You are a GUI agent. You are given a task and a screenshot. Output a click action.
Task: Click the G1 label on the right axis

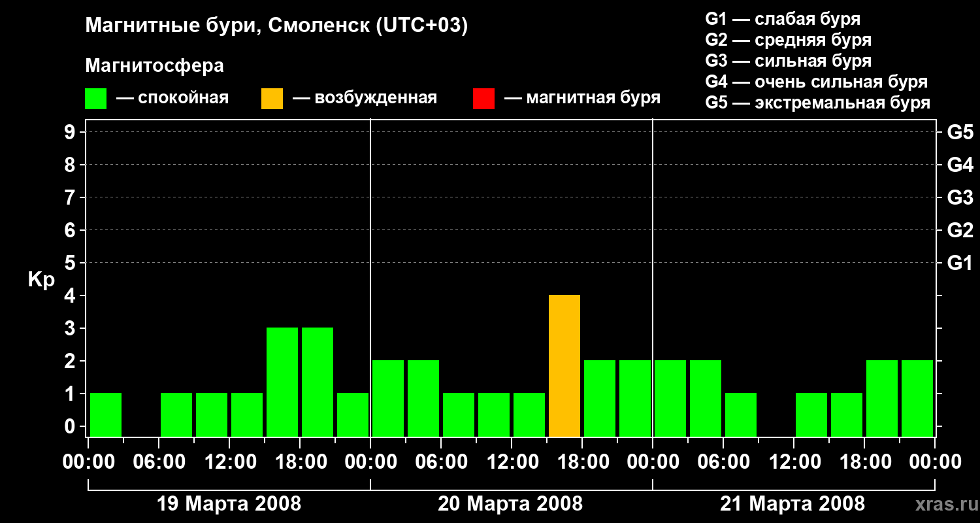[x=960, y=263]
